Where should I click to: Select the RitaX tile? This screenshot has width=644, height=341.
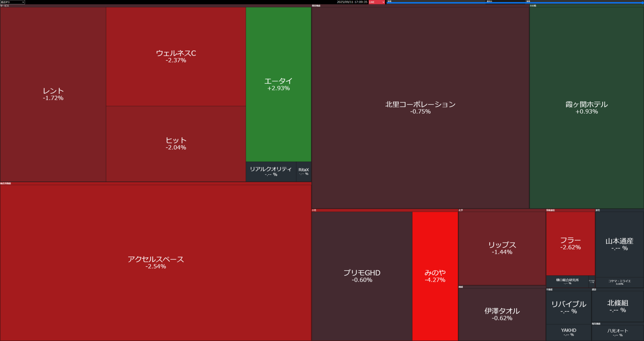pyautogui.click(x=304, y=172)
